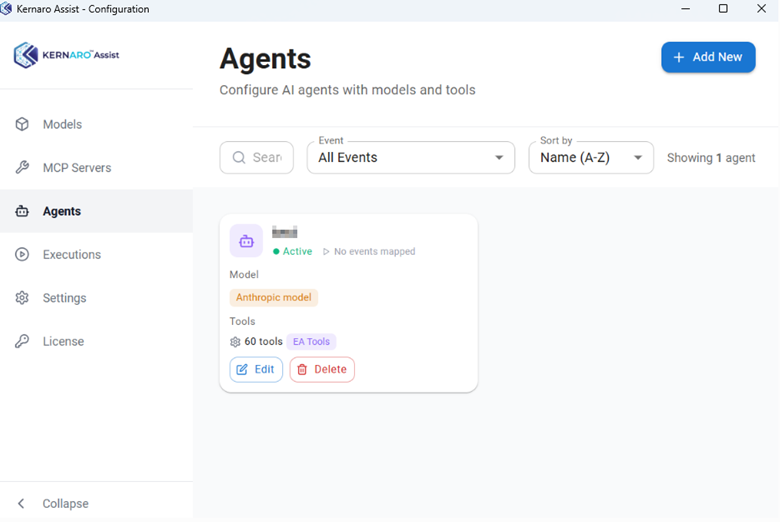This screenshot has width=780, height=522.
Task: Click the Kernaro Assist logo
Action: 67,55
